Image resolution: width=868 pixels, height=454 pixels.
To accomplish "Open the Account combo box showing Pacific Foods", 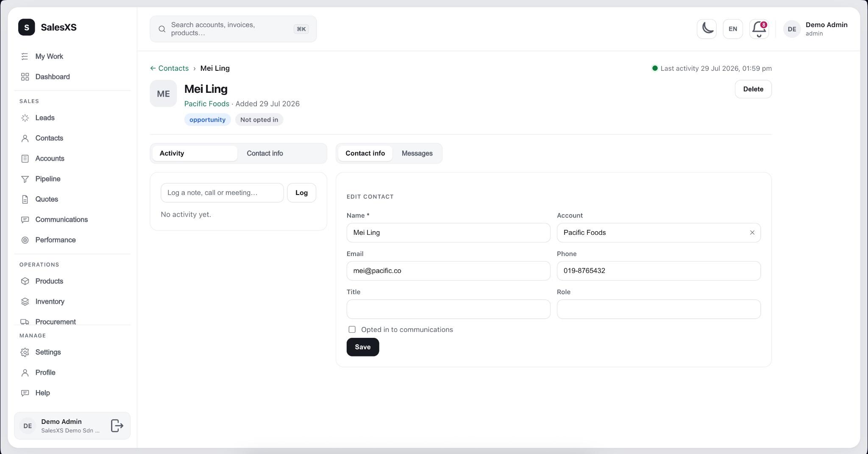I will coord(659,233).
